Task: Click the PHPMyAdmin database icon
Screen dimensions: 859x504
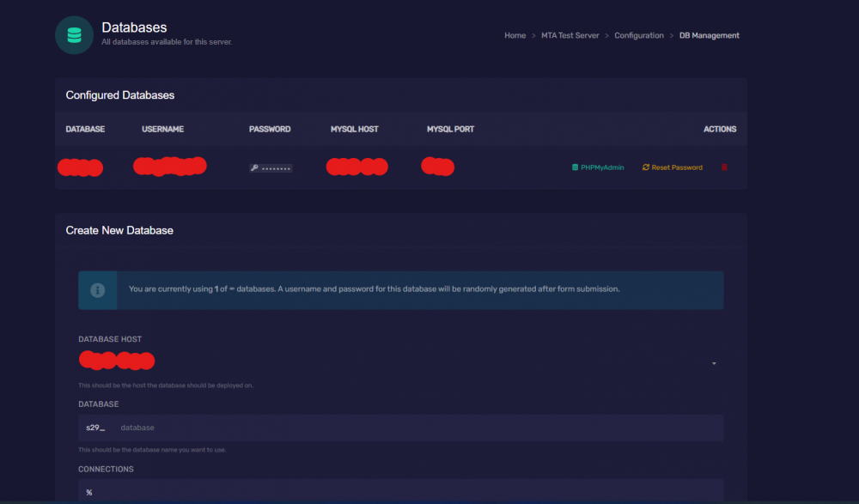Action: pos(575,167)
